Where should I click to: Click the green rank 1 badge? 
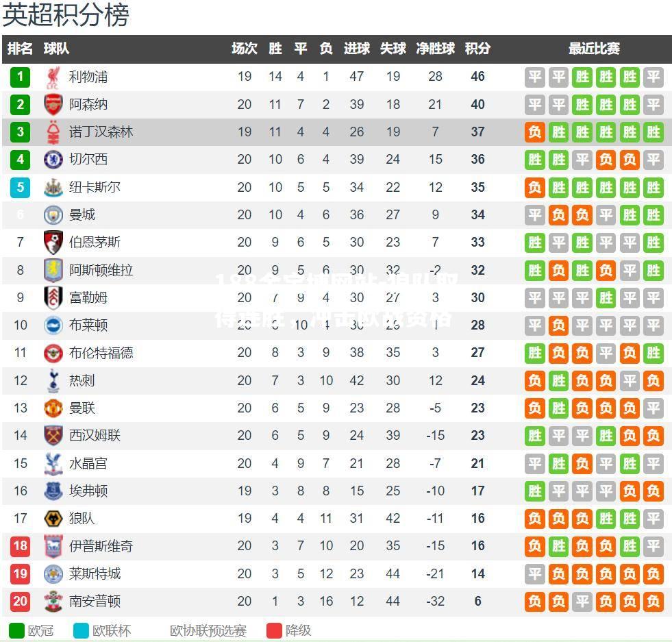pyautogui.click(x=20, y=77)
